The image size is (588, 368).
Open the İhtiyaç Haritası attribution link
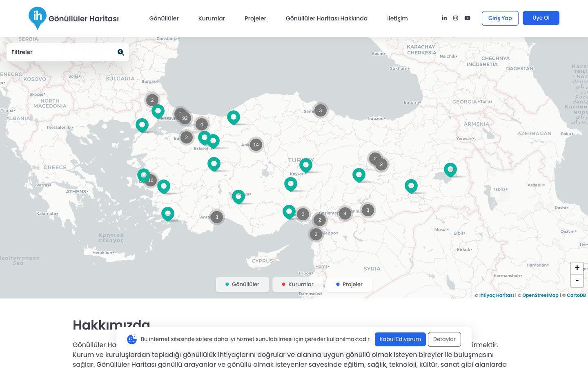[497, 295]
